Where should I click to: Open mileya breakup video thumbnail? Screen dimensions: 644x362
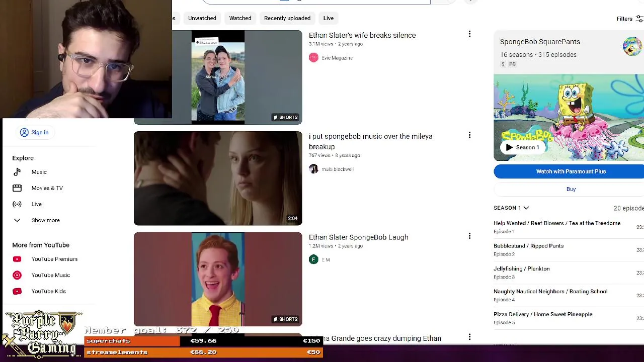click(218, 178)
